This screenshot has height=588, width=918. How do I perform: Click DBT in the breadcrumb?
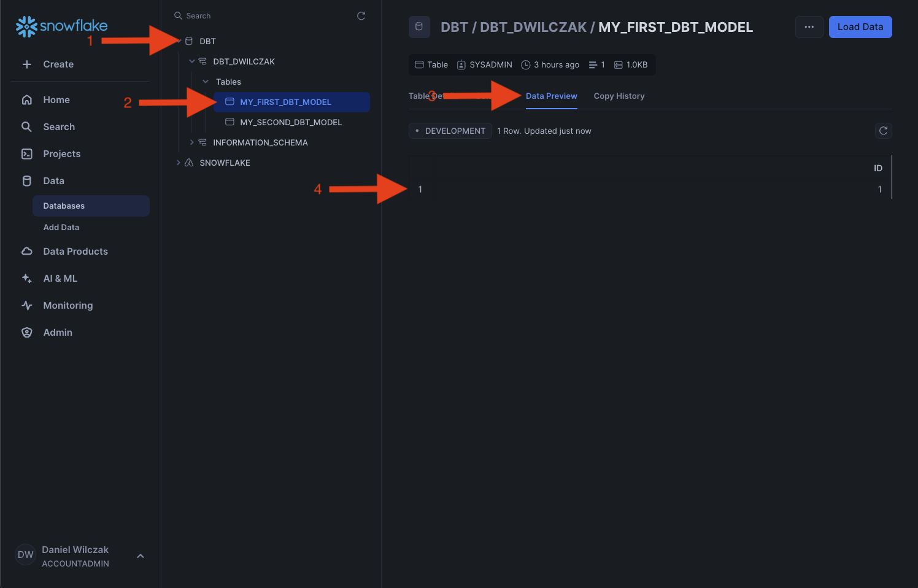point(454,27)
